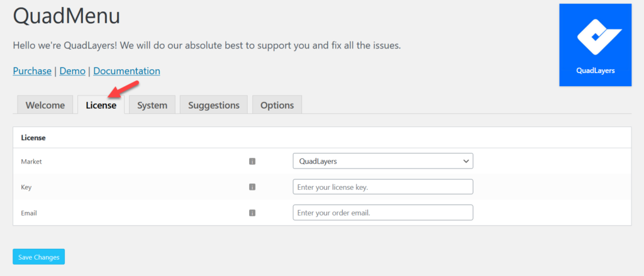Image resolution: width=644 pixels, height=276 pixels.
Task: Click the info icon beside Market
Action: [252, 162]
